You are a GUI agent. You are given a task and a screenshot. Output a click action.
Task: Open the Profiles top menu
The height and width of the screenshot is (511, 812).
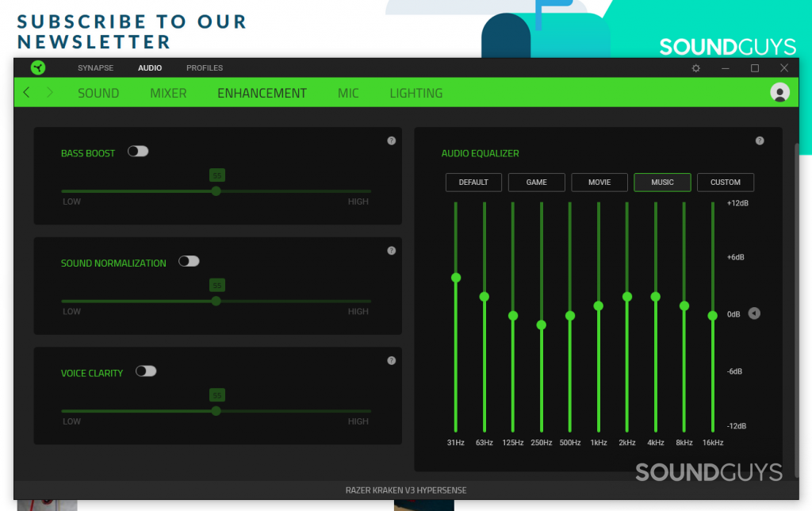point(205,68)
